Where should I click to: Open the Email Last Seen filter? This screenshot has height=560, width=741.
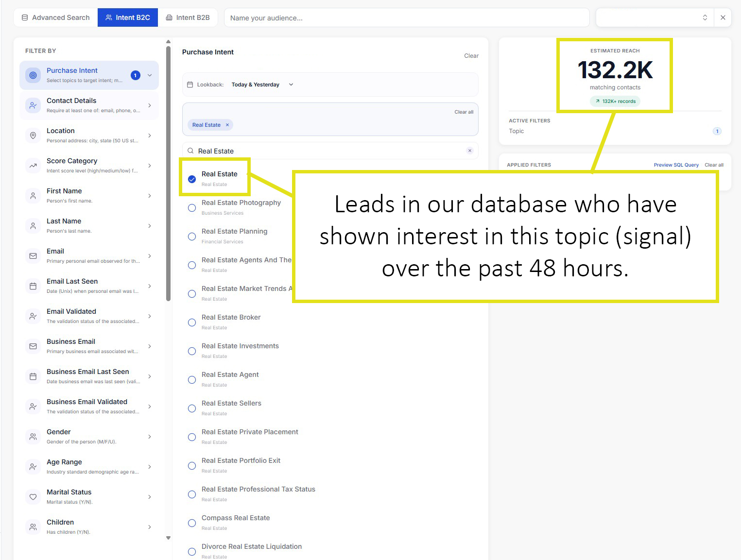click(x=89, y=286)
